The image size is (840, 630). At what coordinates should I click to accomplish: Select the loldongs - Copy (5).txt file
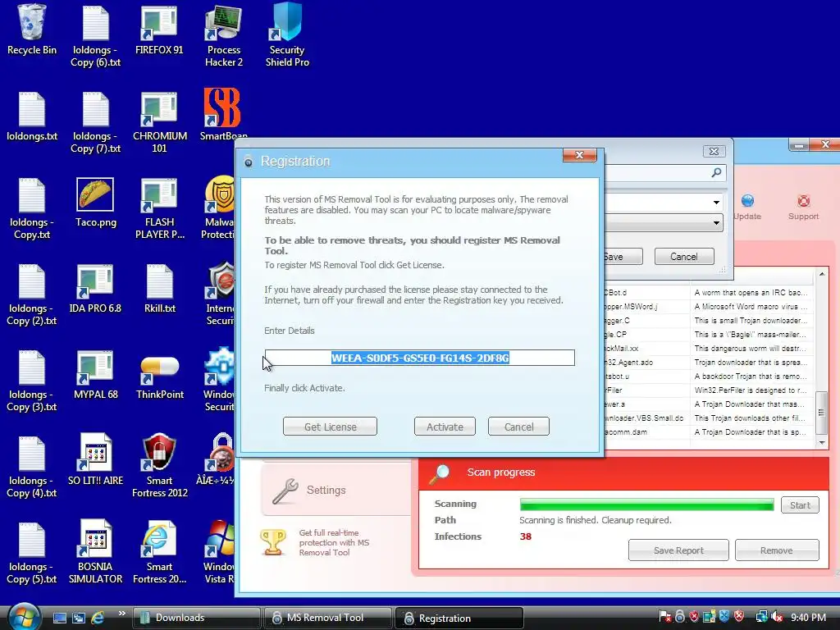click(x=32, y=552)
